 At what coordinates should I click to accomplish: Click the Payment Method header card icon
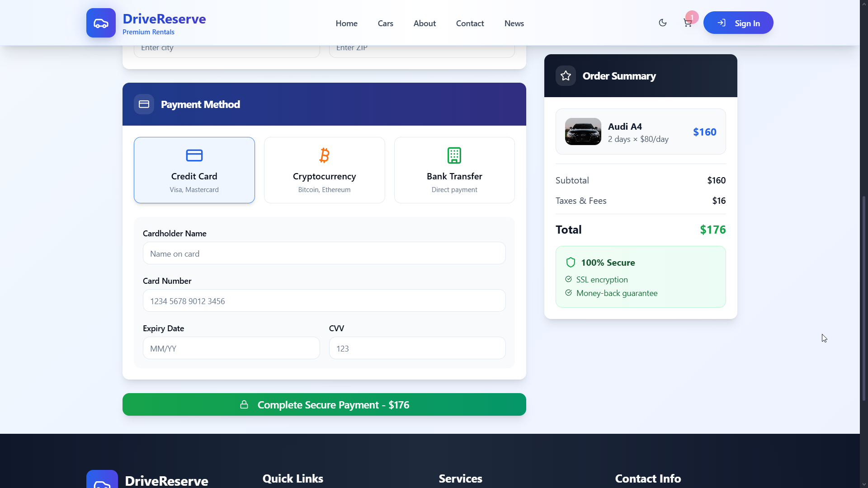tap(144, 104)
